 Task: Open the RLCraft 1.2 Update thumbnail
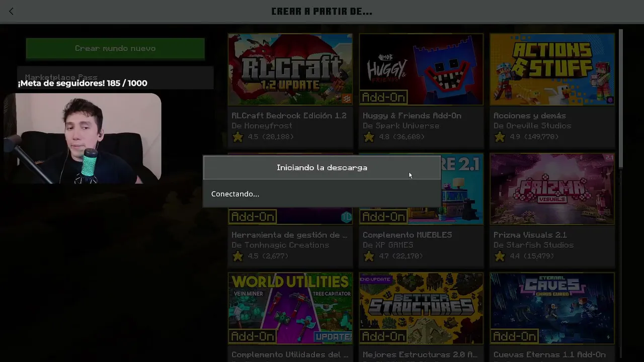[x=290, y=69]
